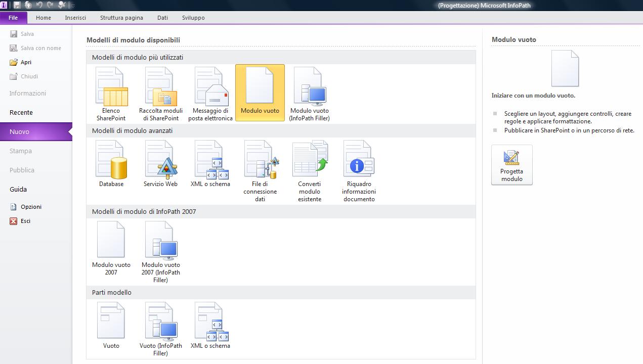Open Opzioni from the sidebar
The width and height of the screenshot is (643, 364).
[26, 207]
